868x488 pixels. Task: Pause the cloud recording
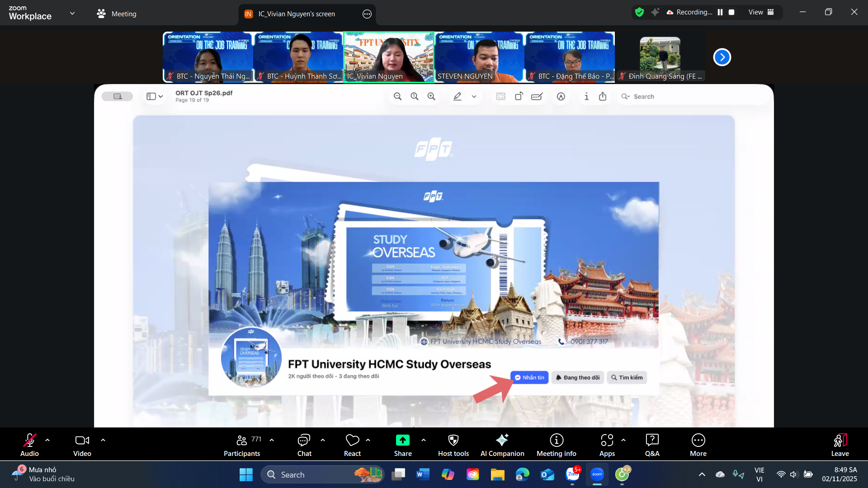(x=720, y=12)
